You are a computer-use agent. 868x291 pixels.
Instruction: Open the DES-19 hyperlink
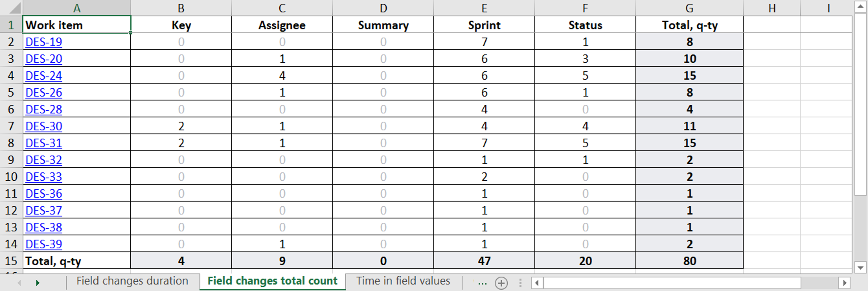[43, 42]
